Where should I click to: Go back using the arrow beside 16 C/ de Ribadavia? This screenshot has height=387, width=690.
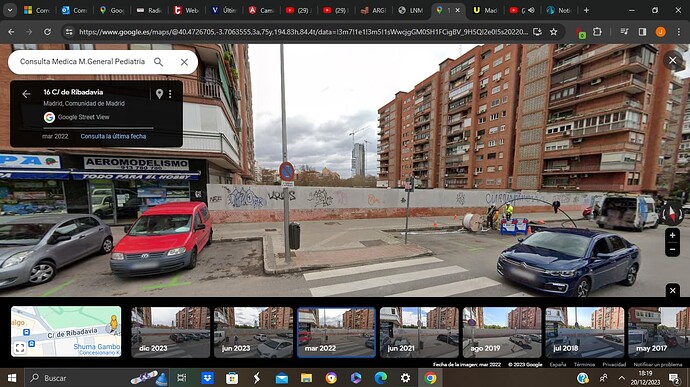tap(26, 94)
